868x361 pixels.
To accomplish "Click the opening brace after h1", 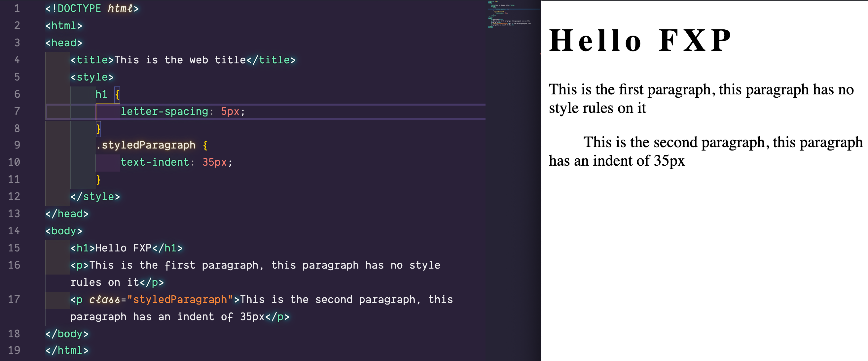I will coord(117,94).
